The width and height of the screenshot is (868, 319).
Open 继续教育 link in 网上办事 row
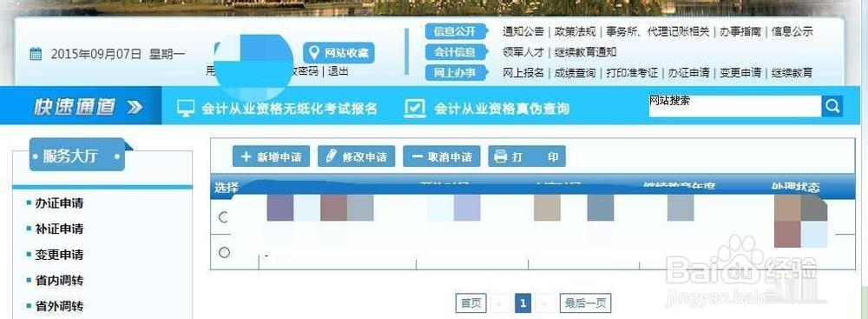pyautogui.click(x=792, y=73)
